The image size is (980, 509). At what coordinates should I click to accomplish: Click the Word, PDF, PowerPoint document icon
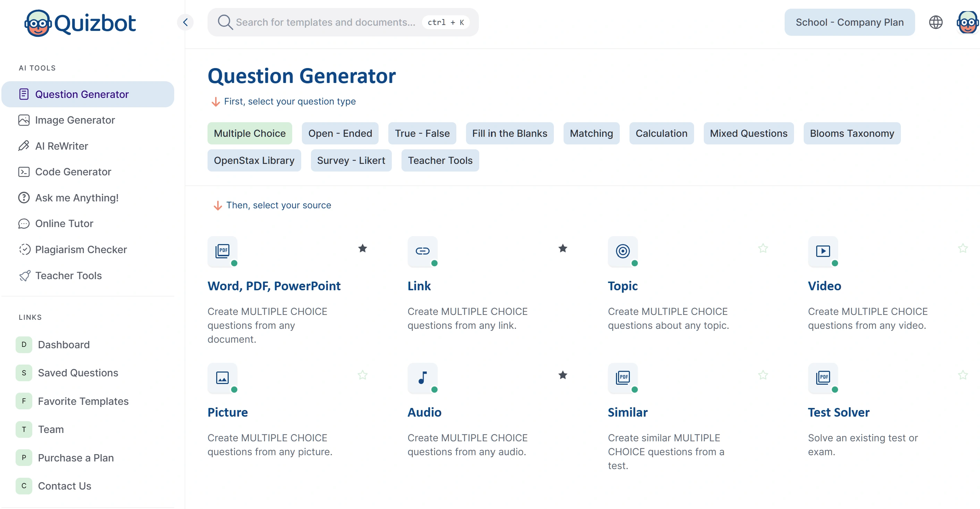(222, 251)
